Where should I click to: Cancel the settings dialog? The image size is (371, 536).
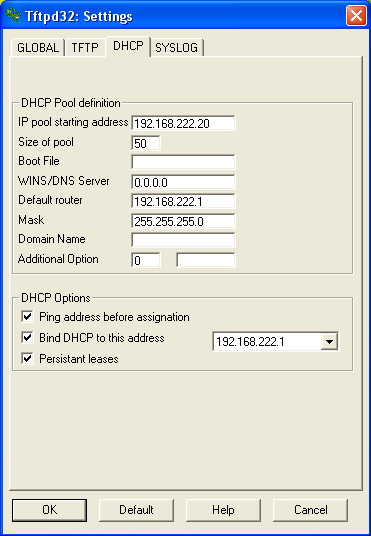coord(310,510)
